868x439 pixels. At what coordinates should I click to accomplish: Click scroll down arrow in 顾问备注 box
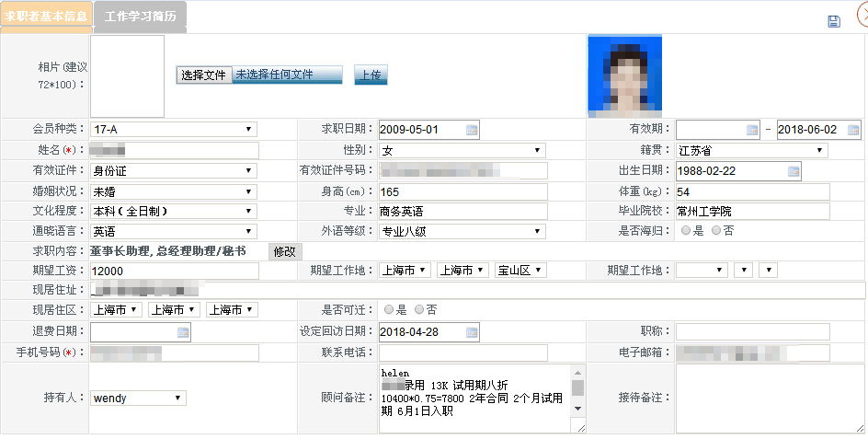577,409
